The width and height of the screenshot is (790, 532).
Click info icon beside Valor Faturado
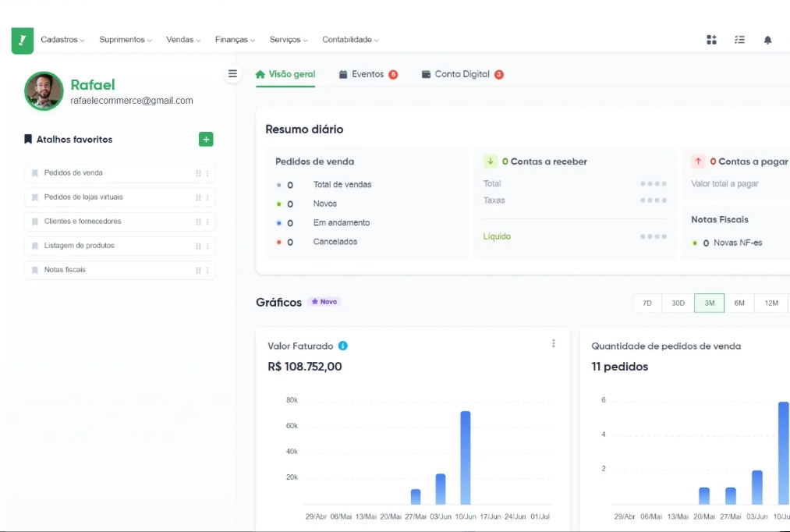(x=342, y=346)
